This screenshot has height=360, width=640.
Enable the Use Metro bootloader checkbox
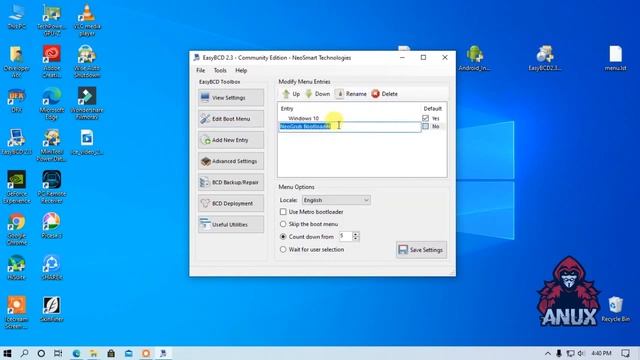click(283, 212)
